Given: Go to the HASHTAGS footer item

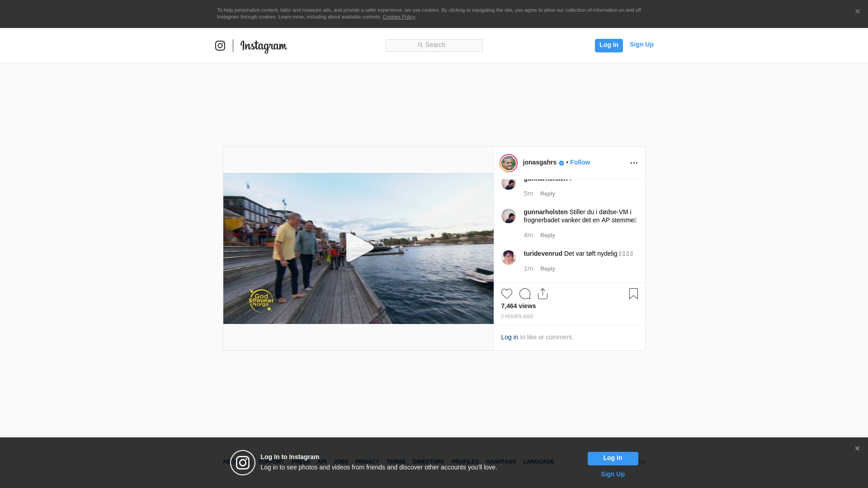Looking at the screenshot, I should (500, 462).
